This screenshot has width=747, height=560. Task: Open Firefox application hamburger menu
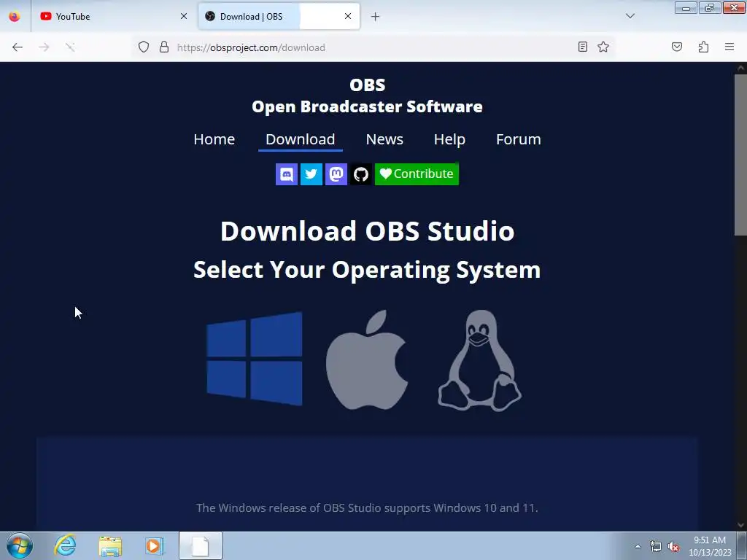coord(729,47)
